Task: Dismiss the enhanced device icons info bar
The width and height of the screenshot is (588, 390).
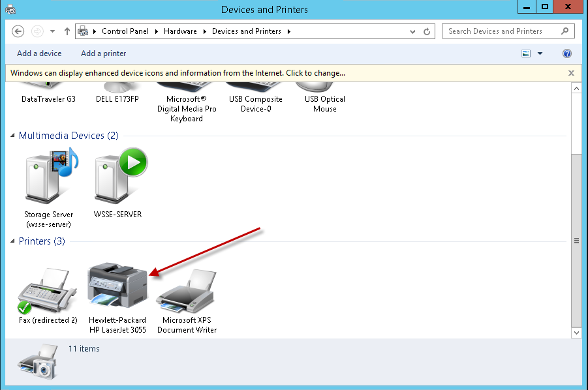Action: (571, 73)
